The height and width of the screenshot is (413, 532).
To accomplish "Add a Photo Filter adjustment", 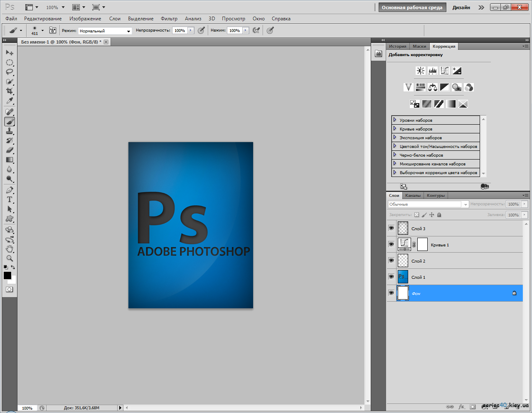I will (x=457, y=87).
